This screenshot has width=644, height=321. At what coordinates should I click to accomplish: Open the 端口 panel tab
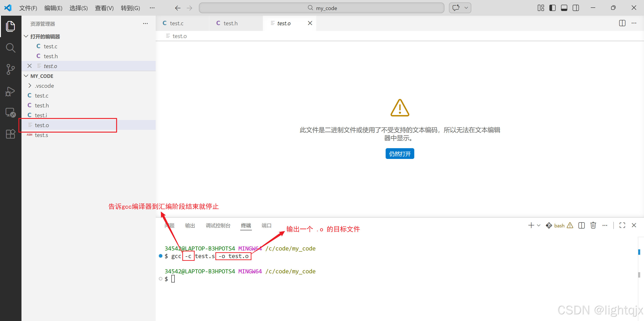266,225
